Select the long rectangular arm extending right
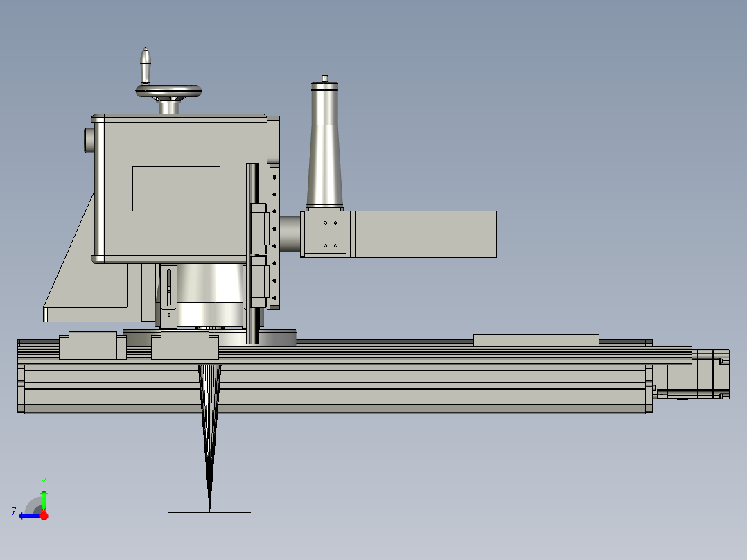747x560 pixels. click(426, 234)
